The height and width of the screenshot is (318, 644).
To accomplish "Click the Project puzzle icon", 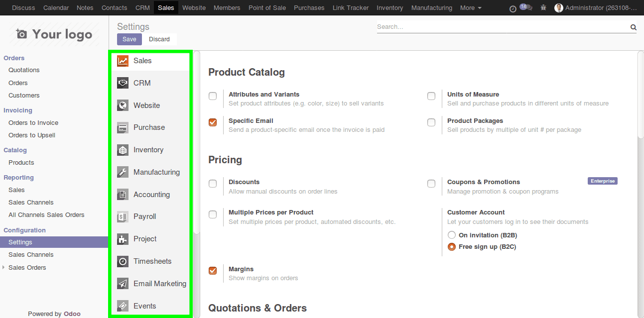I will pyautogui.click(x=123, y=239).
